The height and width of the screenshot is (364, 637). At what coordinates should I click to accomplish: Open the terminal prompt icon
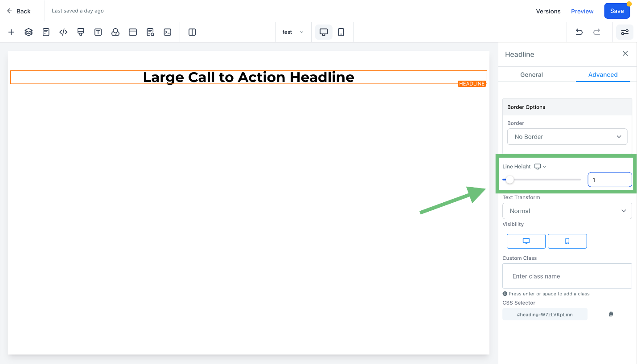pos(168,32)
